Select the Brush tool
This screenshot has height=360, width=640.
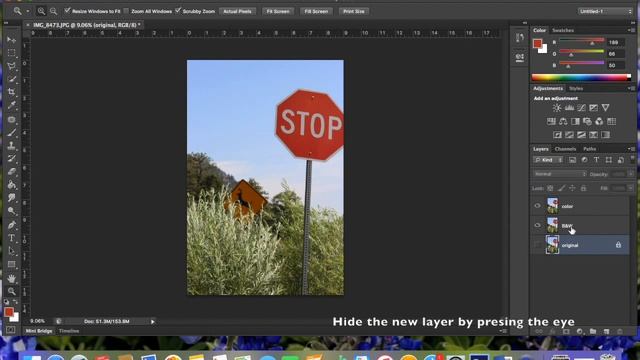point(11,132)
